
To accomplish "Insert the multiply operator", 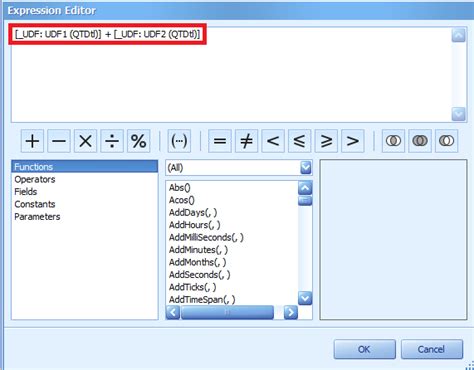I will 86,141.
